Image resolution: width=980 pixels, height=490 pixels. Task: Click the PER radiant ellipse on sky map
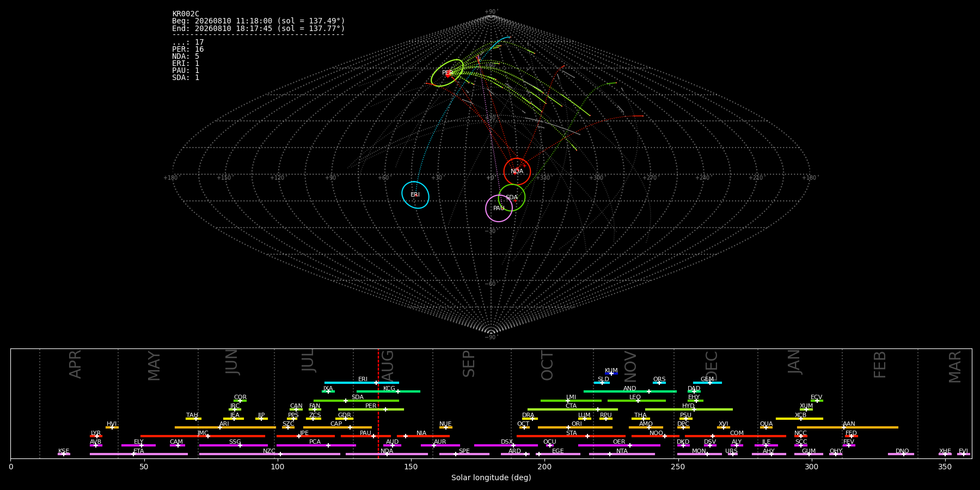click(x=448, y=73)
